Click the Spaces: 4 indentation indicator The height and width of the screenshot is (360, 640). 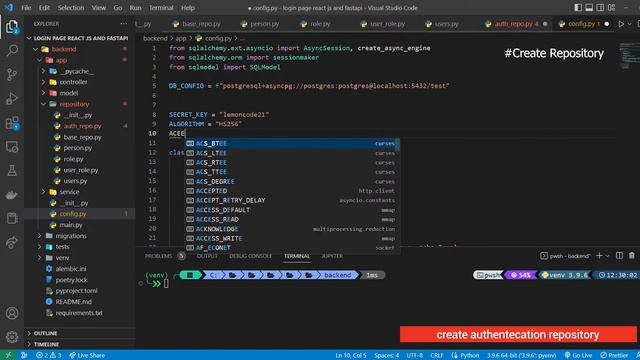click(x=387, y=355)
